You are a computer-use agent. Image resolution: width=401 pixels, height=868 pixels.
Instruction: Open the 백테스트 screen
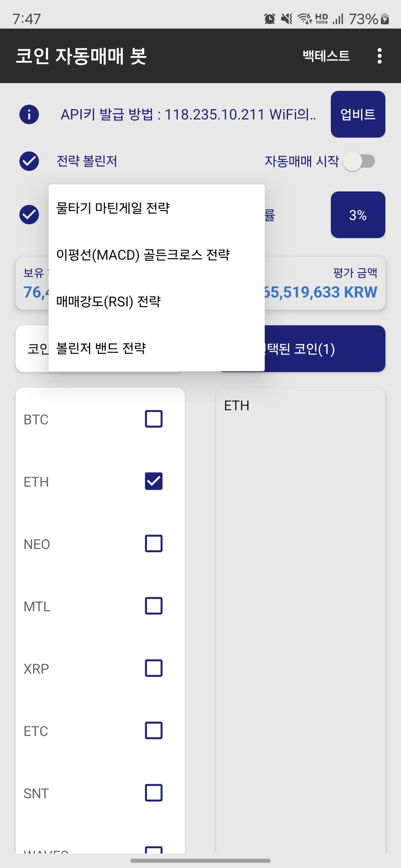(326, 56)
